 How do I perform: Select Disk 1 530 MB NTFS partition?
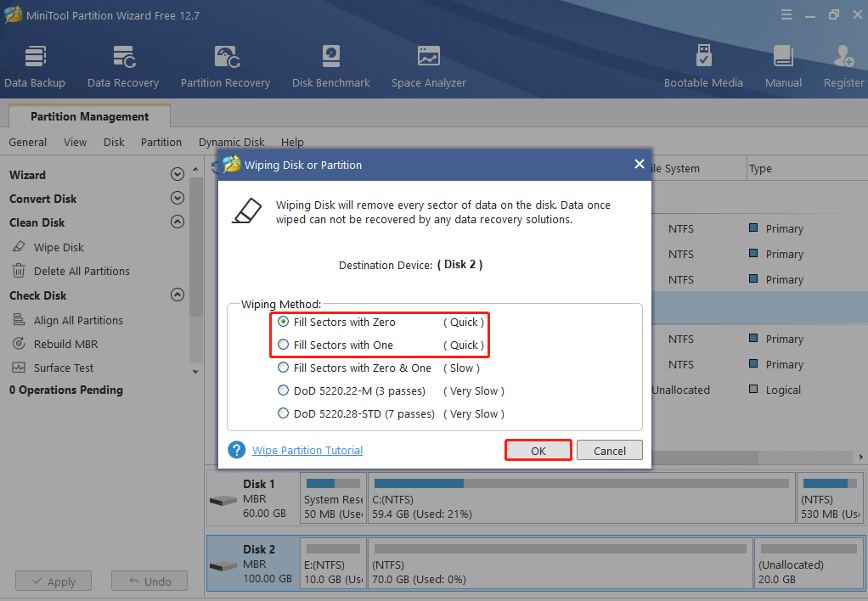(831, 498)
